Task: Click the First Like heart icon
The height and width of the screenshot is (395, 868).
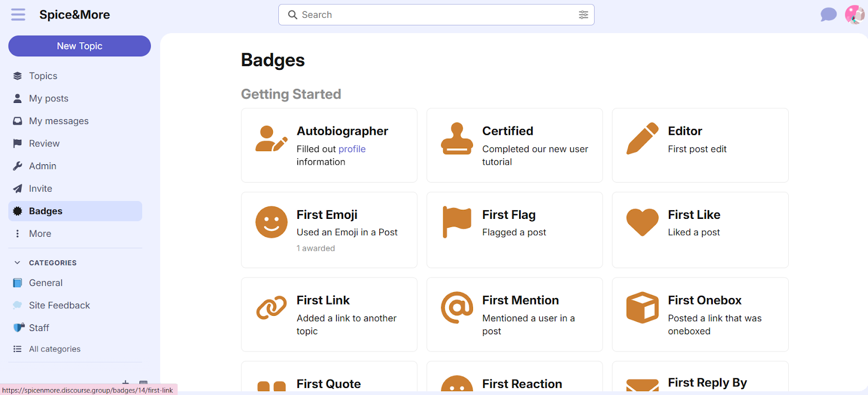Action: tap(642, 222)
